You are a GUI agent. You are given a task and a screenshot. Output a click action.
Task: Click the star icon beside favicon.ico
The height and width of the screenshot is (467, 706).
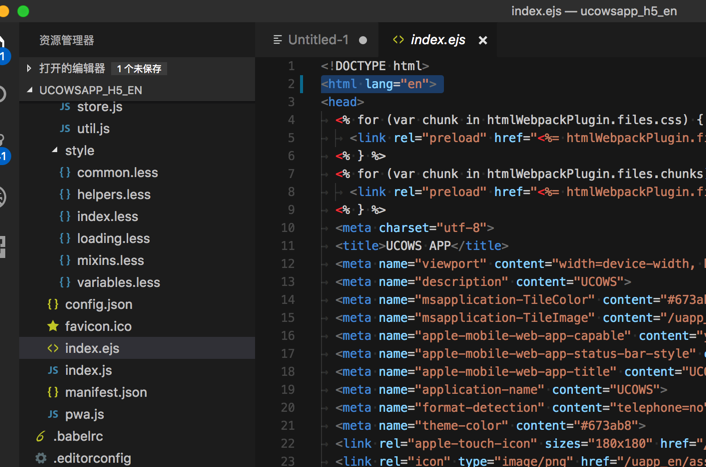pos(53,326)
